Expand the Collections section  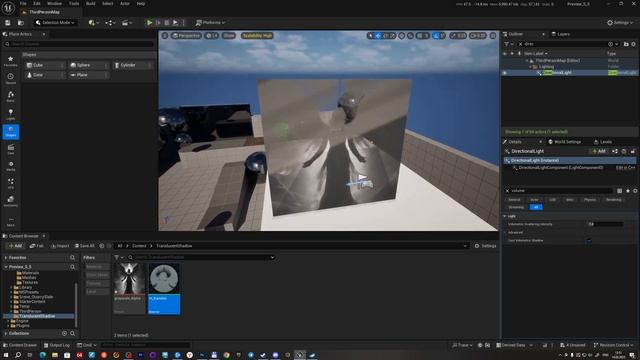[6, 333]
